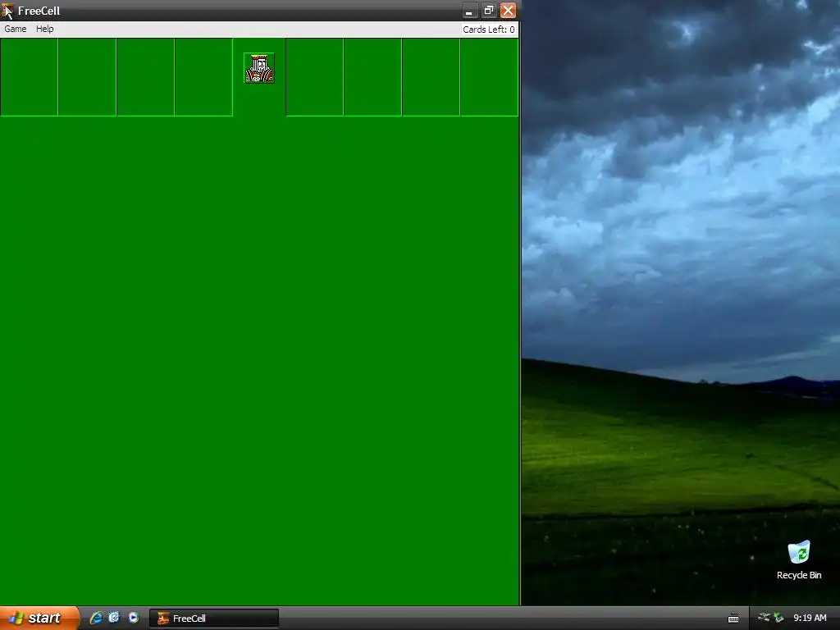Click the Safely Remove Hardware tray icon

point(779,618)
